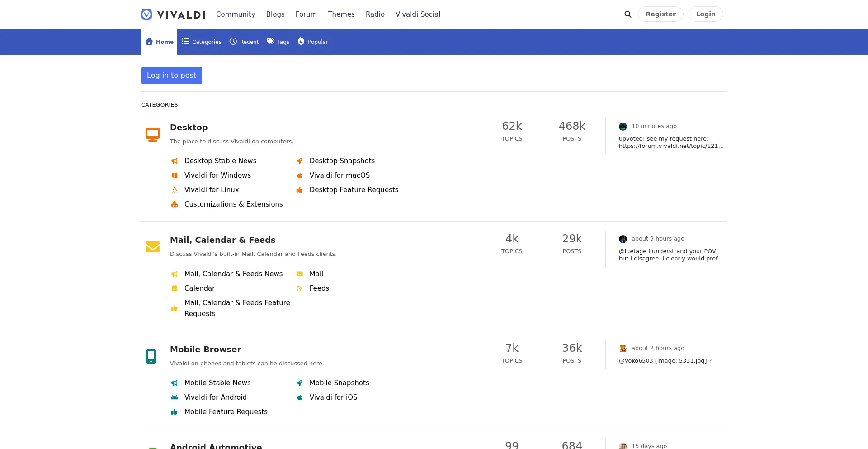Screen dimensions: 868x449
Task: Open the Desktop Feature Requests subcategory
Action: pos(354,190)
